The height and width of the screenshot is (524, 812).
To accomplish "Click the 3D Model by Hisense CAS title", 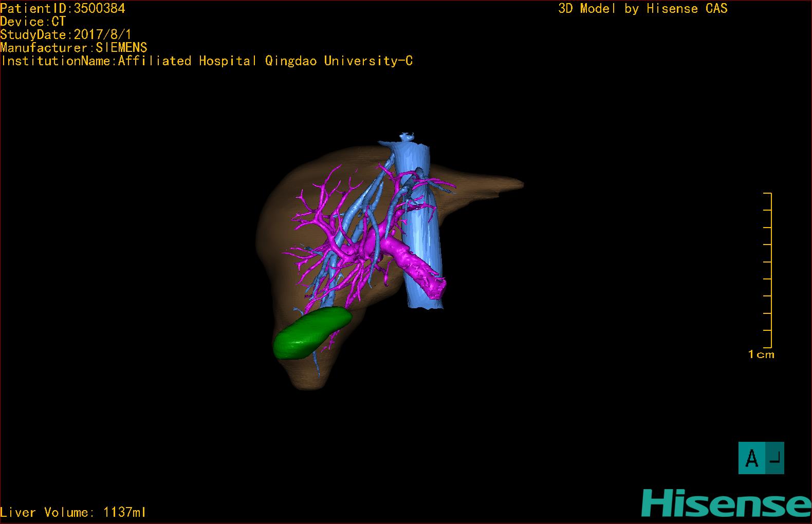I will click(x=643, y=8).
